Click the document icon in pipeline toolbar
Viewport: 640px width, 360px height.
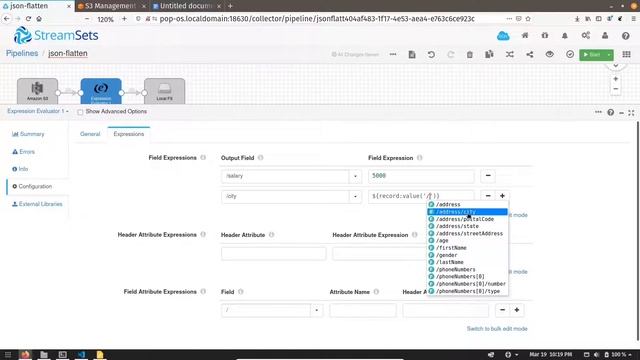(x=412, y=54)
